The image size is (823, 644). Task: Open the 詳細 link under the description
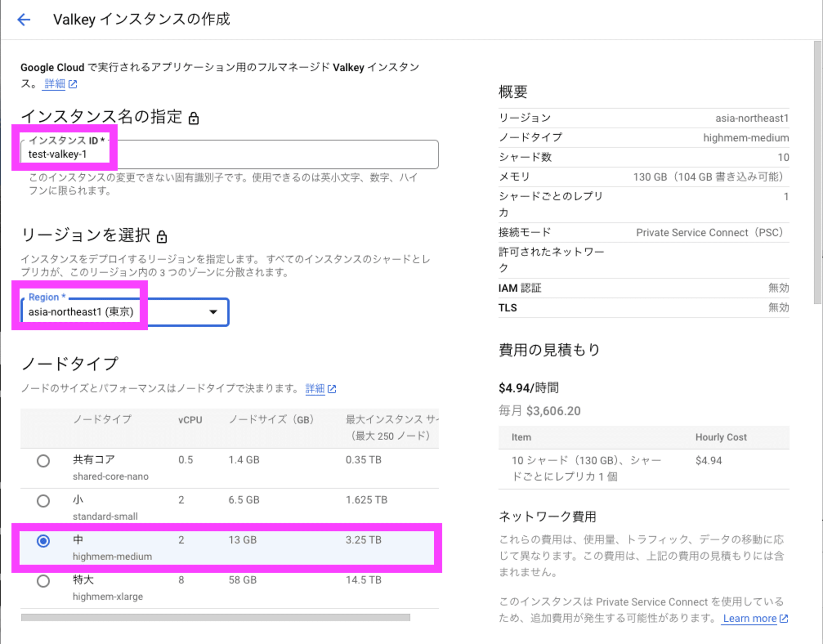pos(55,84)
